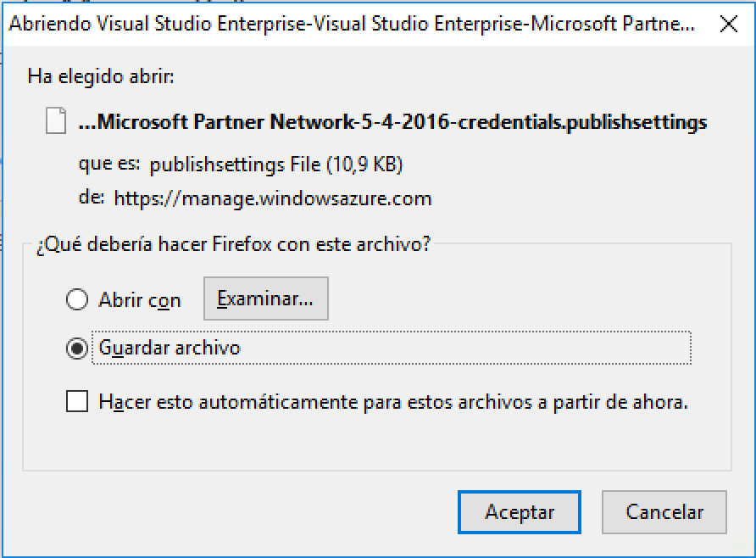Click the 'de:' source label
The width and height of the screenshot is (756, 558).
(92, 198)
